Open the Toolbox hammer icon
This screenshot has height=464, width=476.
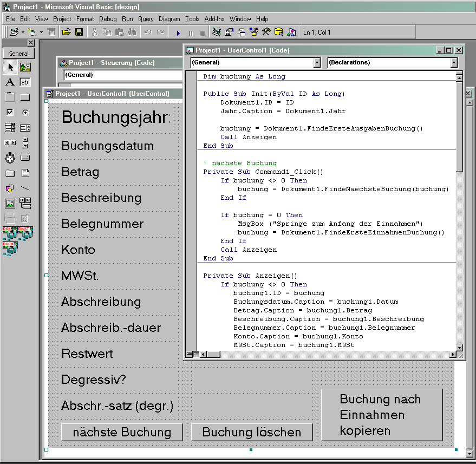[x=266, y=32]
